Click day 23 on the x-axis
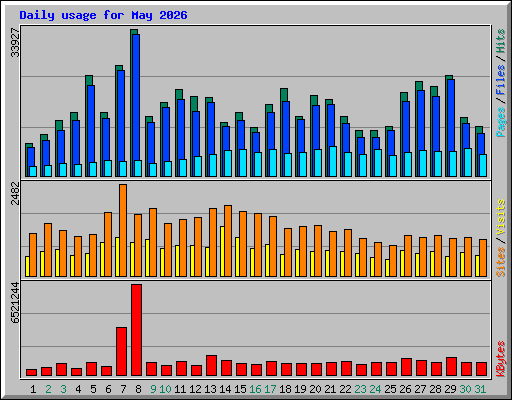 (x=360, y=389)
